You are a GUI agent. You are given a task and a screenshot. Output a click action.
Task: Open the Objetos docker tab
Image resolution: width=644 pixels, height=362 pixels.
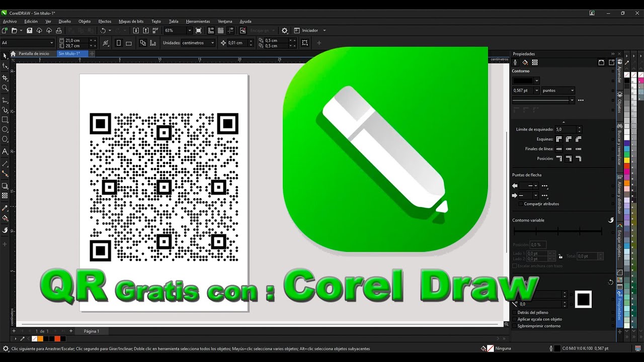[620, 106]
